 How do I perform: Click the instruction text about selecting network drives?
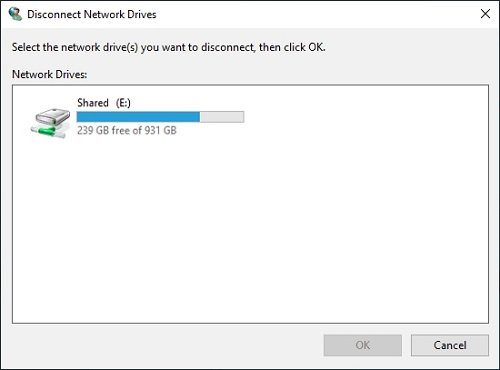point(168,47)
